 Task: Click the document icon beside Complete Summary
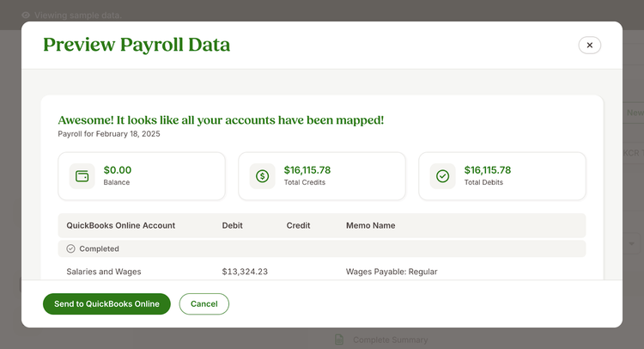339,340
